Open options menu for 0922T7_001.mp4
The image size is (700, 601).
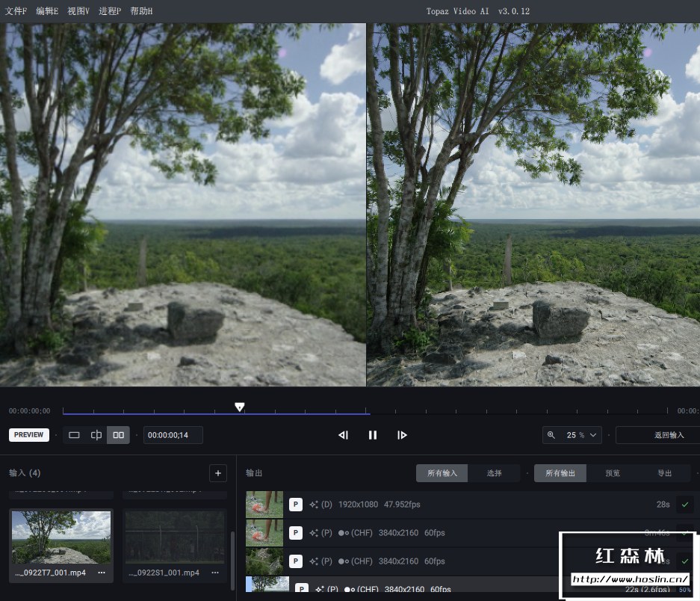pos(102,573)
